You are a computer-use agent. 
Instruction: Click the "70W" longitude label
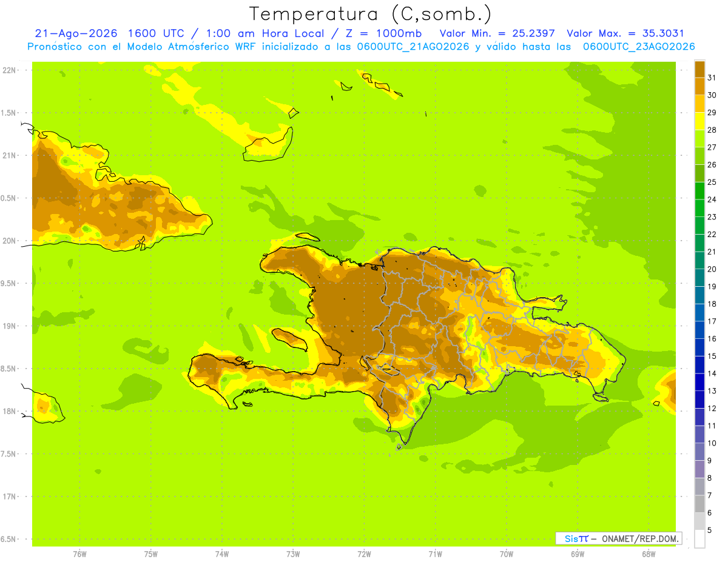click(x=507, y=554)
